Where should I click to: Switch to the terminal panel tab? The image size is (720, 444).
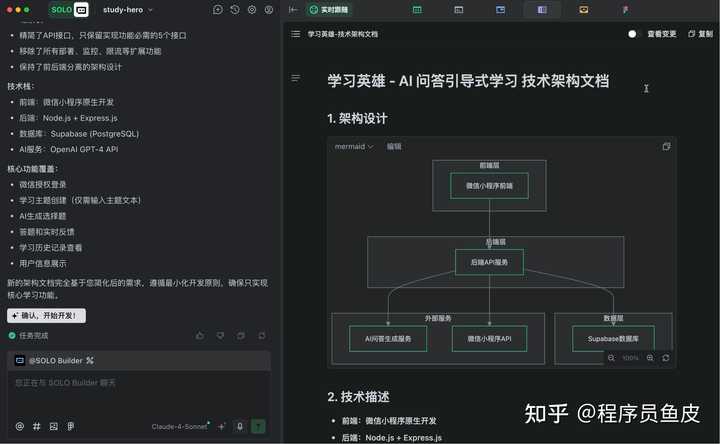pos(458,10)
